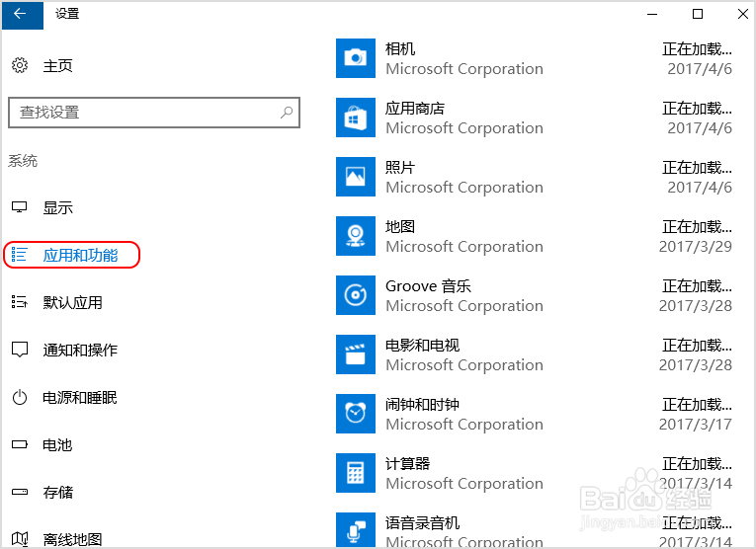Open the 默认应用 settings section
The height and width of the screenshot is (549, 756).
[x=72, y=303]
